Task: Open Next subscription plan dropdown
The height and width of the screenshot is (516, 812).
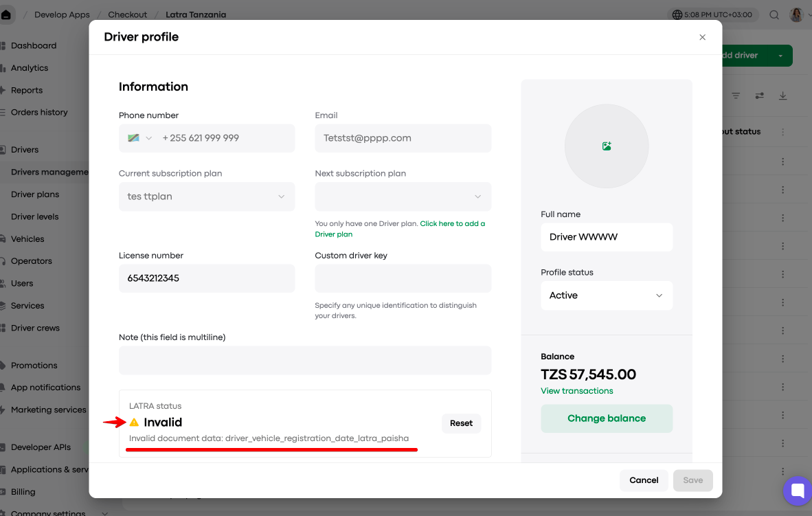Action: click(x=403, y=197)
